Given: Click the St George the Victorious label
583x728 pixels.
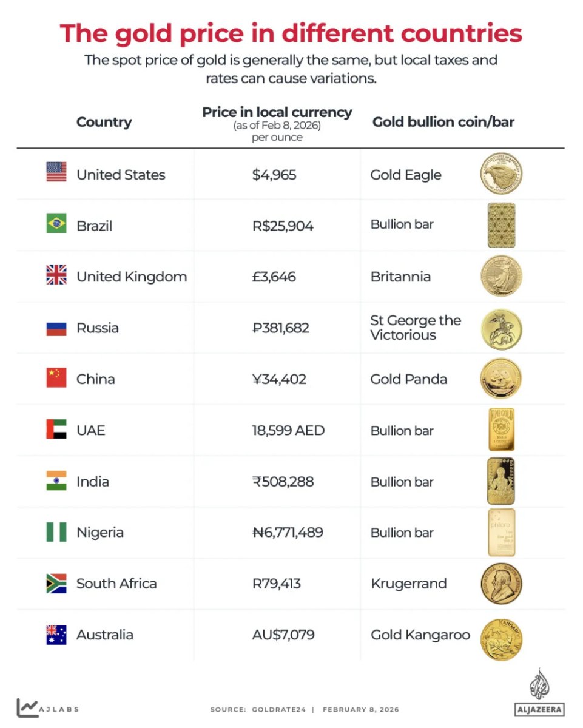Looking at the screenshot, I should point(416,328).
